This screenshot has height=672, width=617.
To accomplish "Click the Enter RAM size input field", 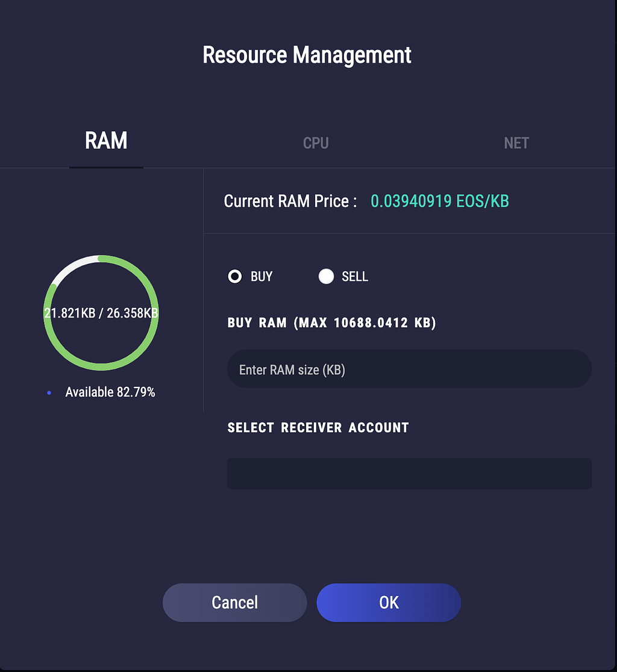I will [409, 369].
